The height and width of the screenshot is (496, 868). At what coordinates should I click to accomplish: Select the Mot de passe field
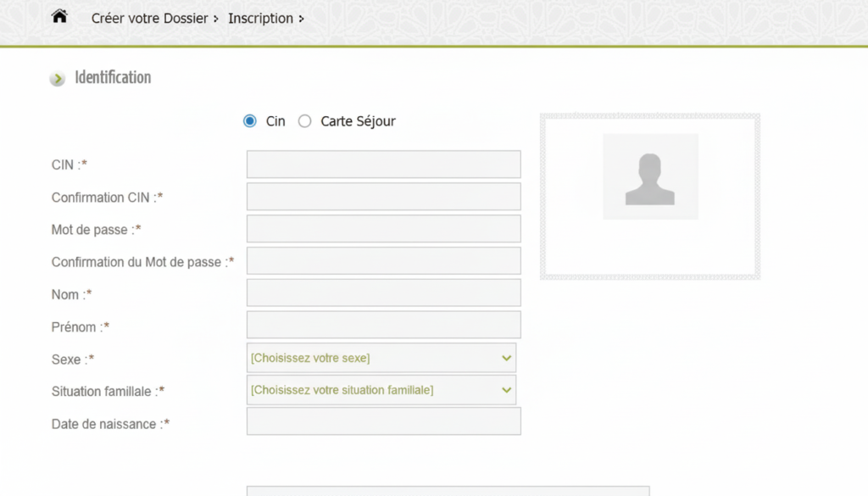pyautogui.click(x=383, y=229)
